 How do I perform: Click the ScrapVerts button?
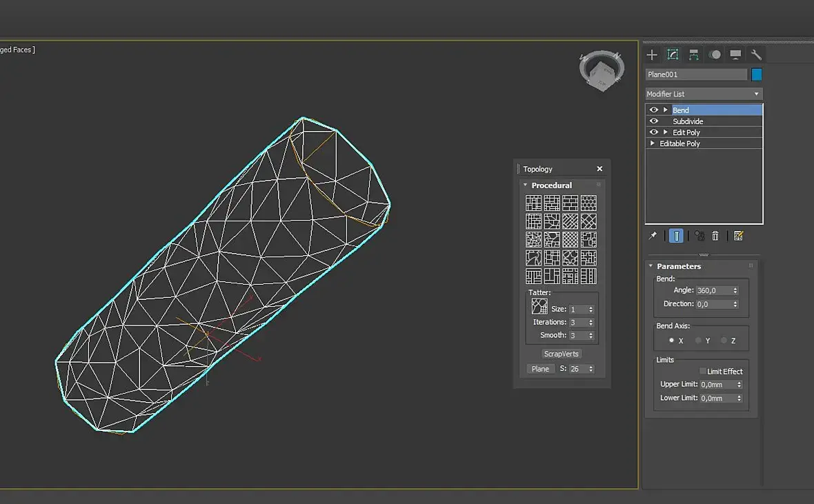562,354
